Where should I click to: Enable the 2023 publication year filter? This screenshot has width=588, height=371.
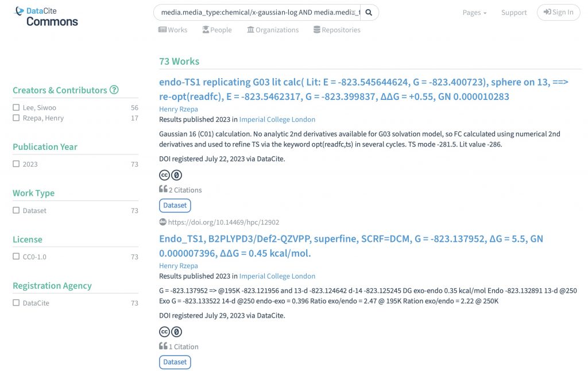[16, 164]
